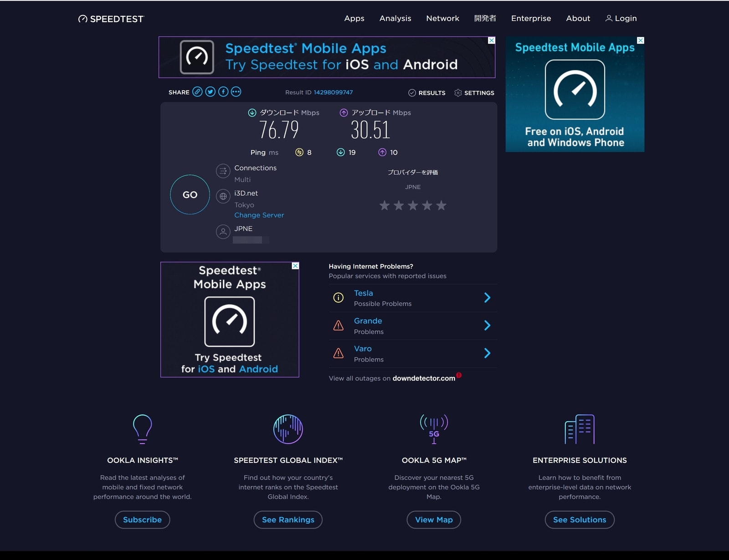729x560 pixels.
Task: Open Tesla outage details
Action: point(363,293)
